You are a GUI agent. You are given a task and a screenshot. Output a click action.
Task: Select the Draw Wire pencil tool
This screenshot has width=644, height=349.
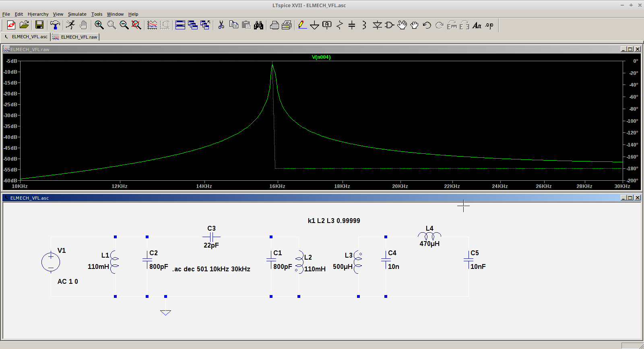point(302,25)
